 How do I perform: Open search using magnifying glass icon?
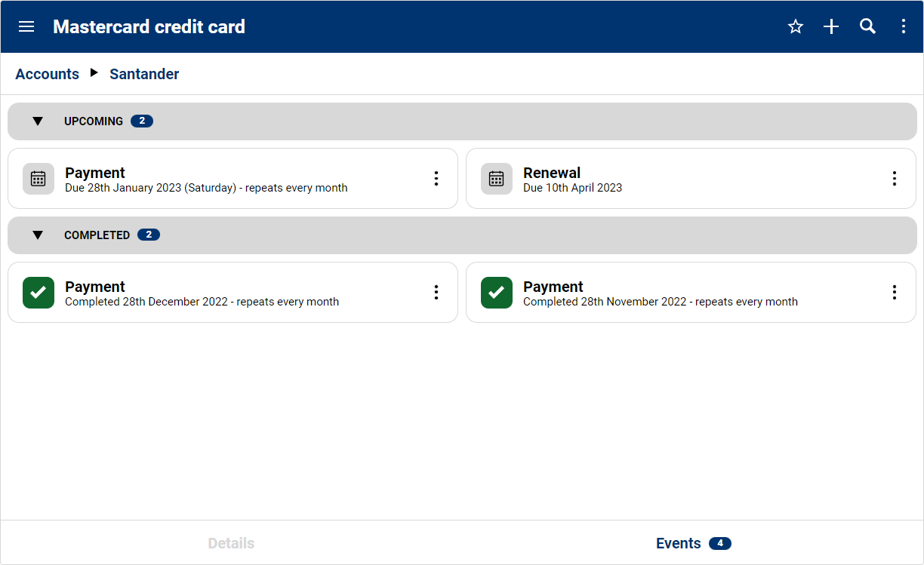tap(867, 26)
